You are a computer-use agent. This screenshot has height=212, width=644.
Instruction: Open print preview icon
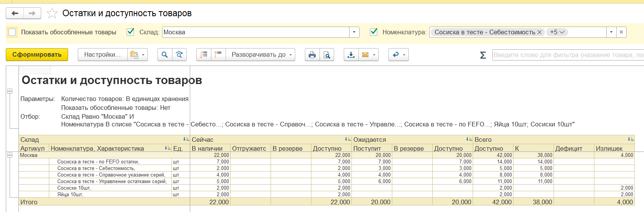(326, 55)
